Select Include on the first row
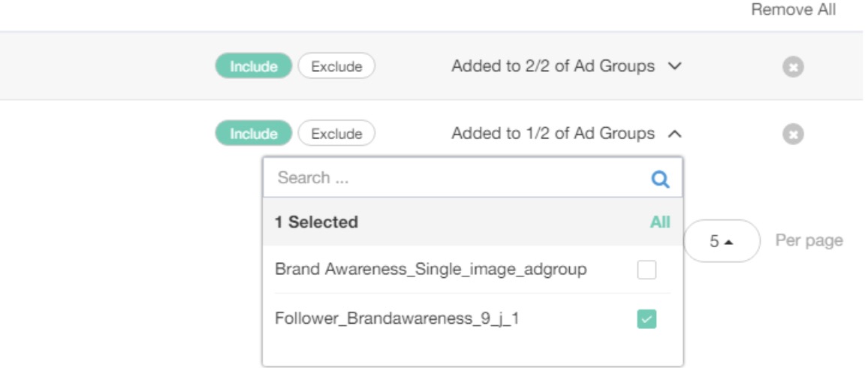 coord(253,66)
